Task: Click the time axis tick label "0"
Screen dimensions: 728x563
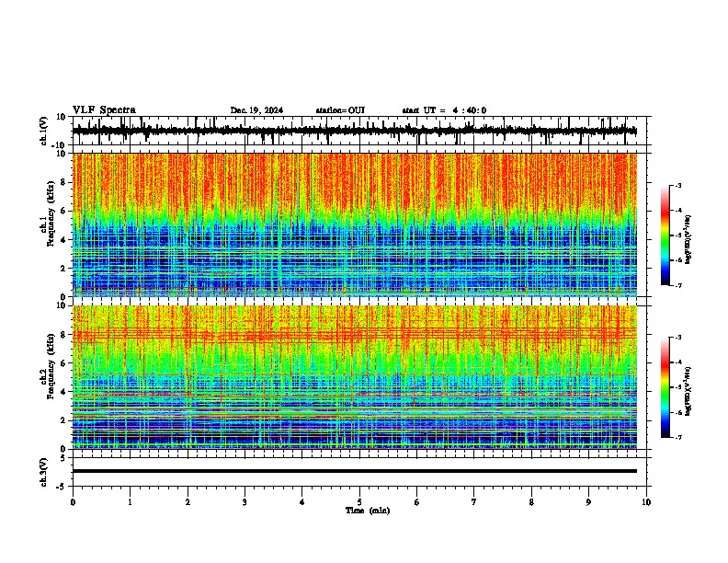Action: tap(73, 502)
